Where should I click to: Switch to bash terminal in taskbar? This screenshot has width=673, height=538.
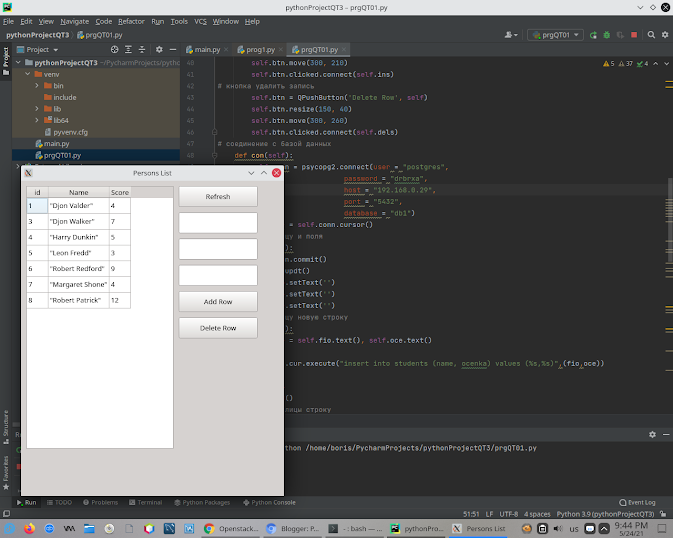[355, 529]
